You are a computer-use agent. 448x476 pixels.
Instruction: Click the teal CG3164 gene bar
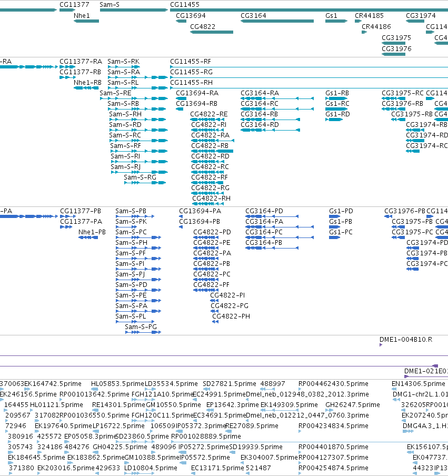point(277,21)
